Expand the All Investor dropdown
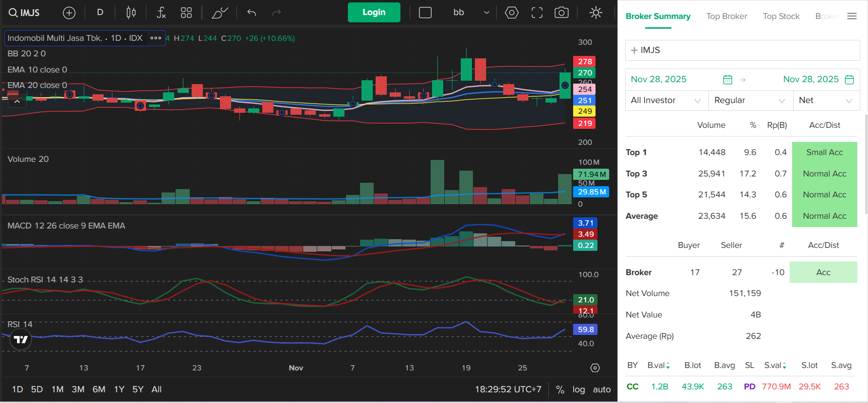Viewport: 868px width, 403px height. point(666,101)
